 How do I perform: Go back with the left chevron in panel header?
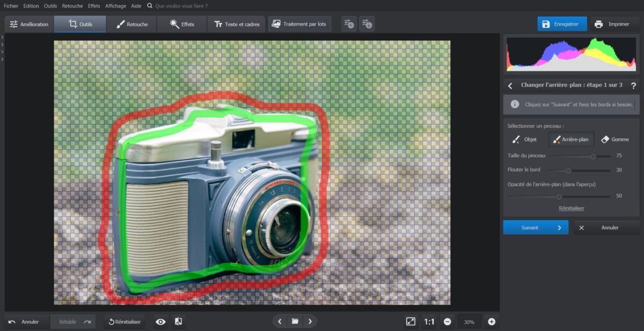(x=510, y=86)
